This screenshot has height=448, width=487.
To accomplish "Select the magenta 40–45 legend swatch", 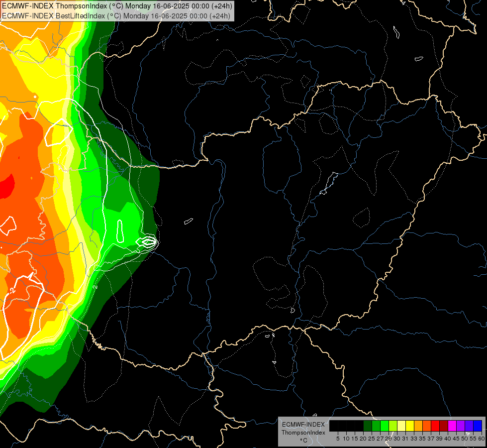I will pos(452,426).
